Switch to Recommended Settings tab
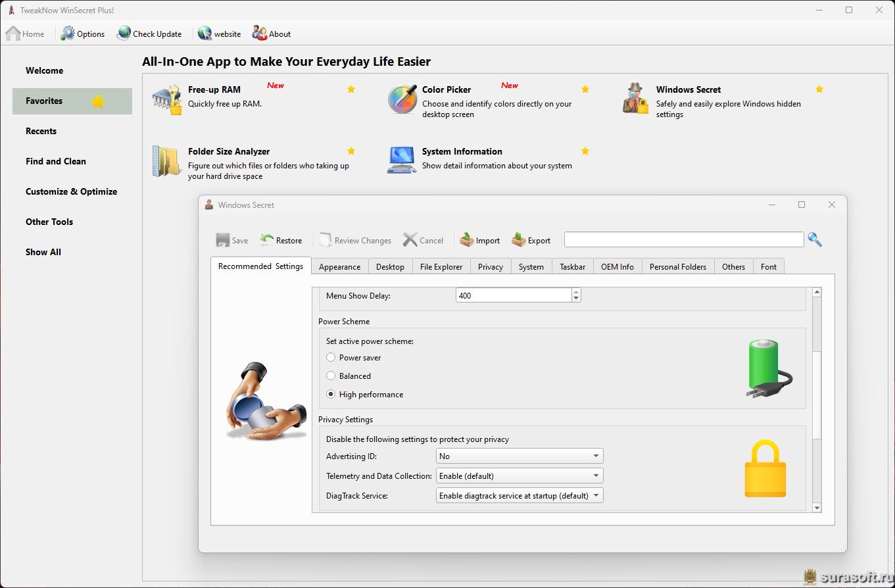Image resolution: width=895 pixels, height=588 pixels. point(260,266)
